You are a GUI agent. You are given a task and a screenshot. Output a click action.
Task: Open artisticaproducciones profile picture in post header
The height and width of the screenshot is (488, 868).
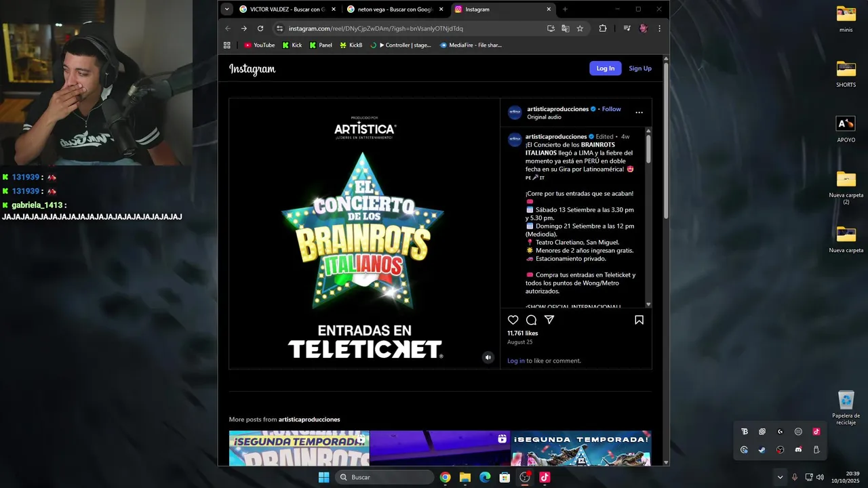click(515, 113)
